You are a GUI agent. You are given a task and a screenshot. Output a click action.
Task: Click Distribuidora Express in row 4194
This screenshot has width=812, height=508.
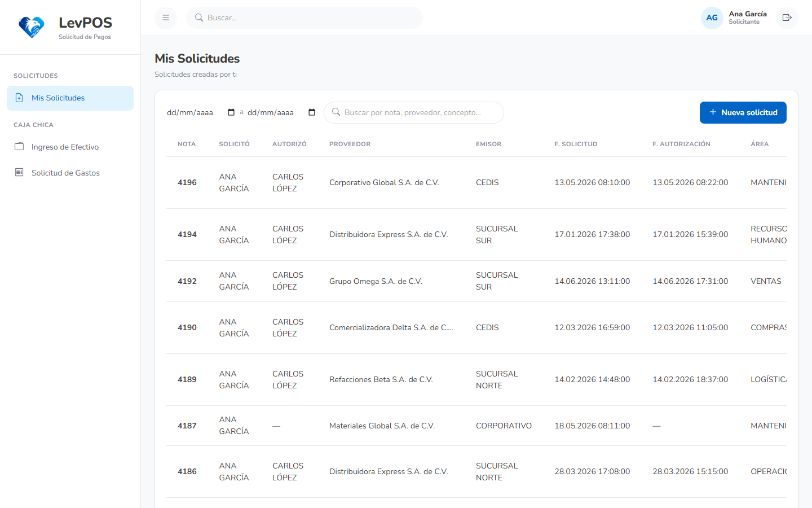coord(389,234)
